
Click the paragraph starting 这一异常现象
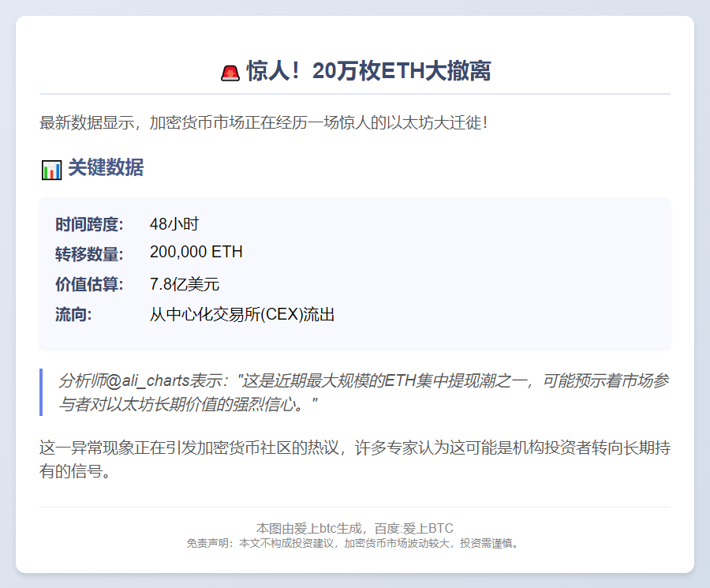click(355, 460)
